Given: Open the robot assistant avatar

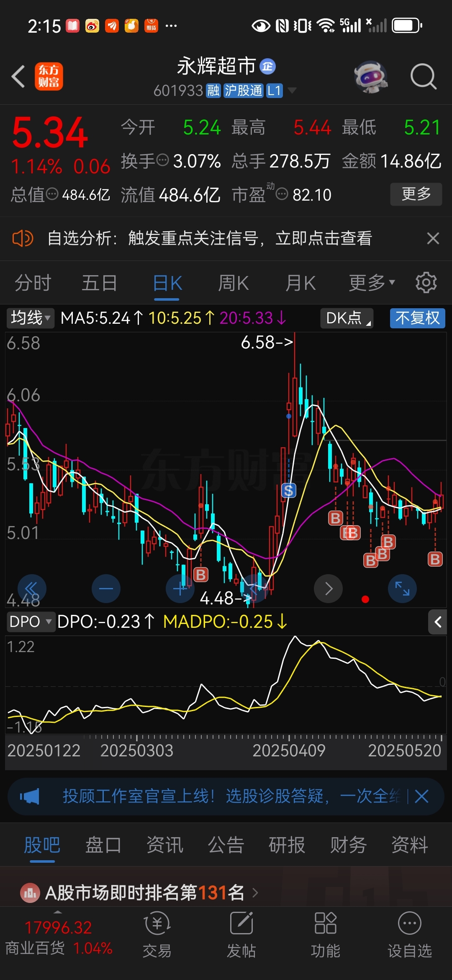Looking at the screenshot, I should [371, 77].
